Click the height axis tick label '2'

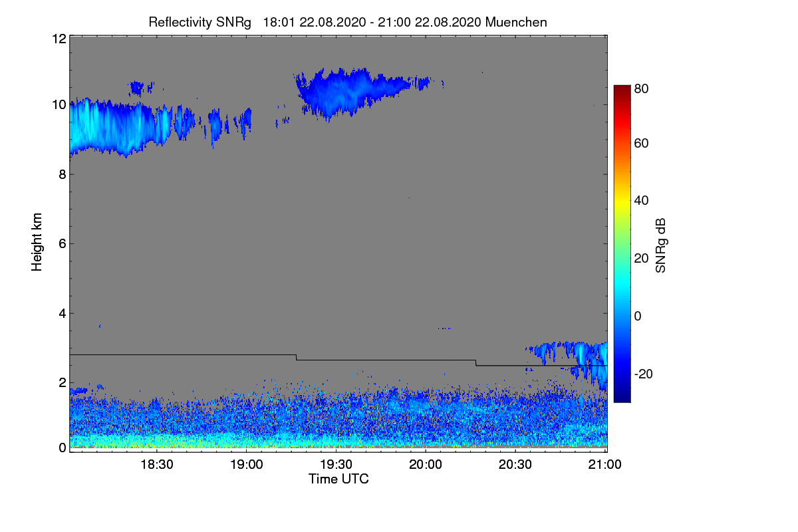62,382
